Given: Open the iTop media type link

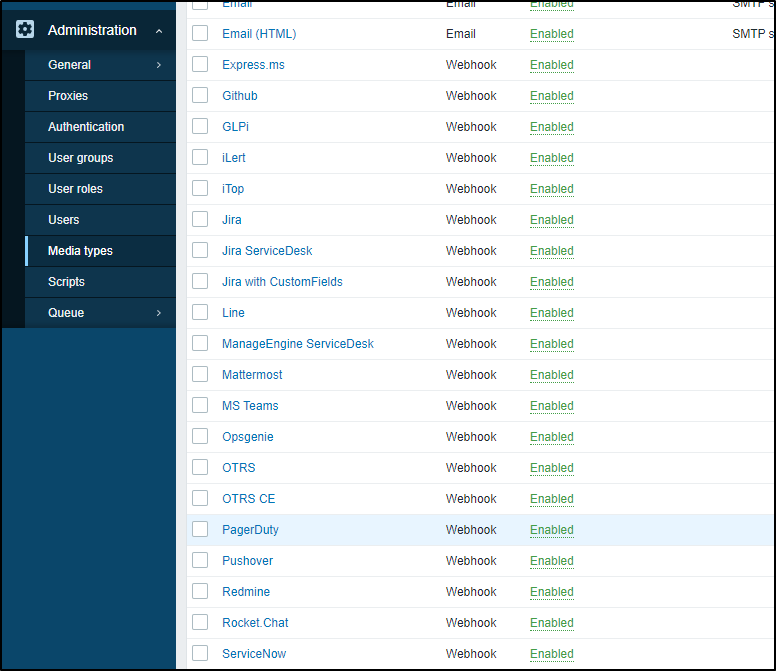Looking at the screenshot, I should tap(233, 189).
